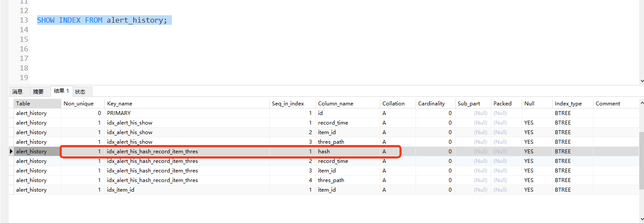Click the Cardinality column header
The image size is (644, 223).
coord(435,104)
